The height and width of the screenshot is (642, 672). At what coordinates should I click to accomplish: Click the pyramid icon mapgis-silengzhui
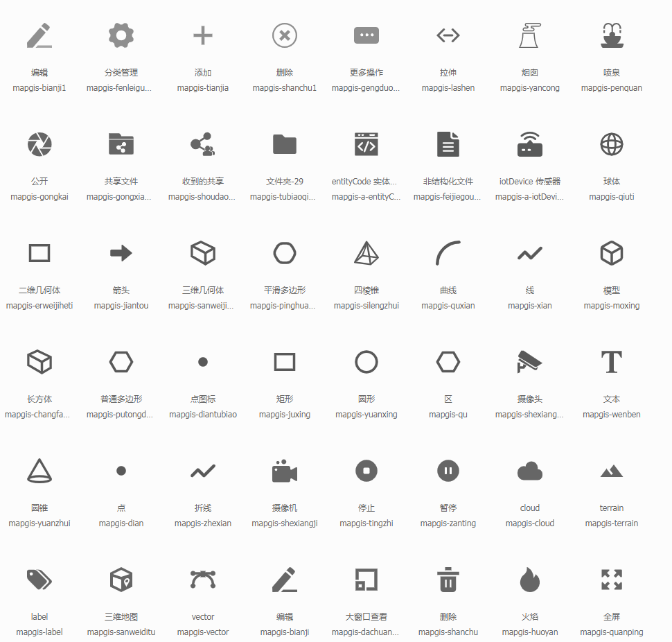coord(366,253)
